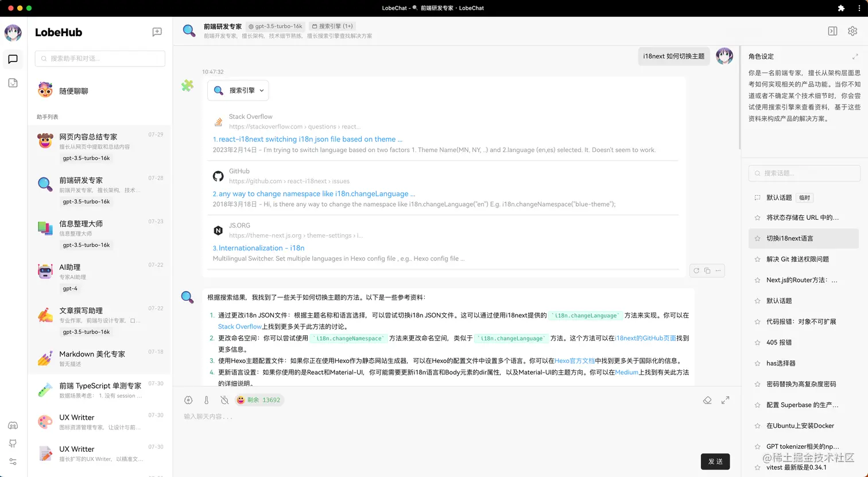Open the 配置 Superbase 的生产 topic
Image resolution: width=868 pixels, height=477 pixels.
(804, 405)
